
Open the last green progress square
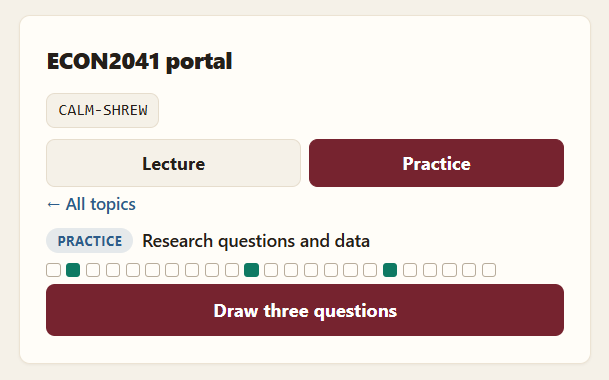pos(390,270)
